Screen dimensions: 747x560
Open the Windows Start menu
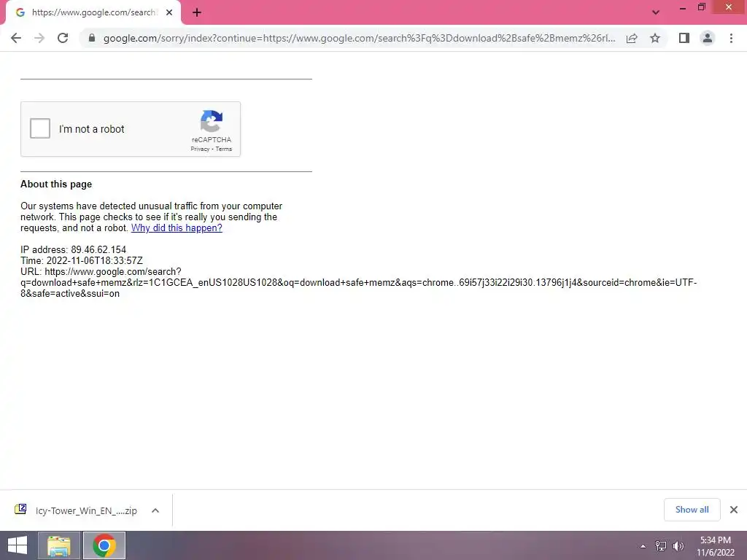18,545
